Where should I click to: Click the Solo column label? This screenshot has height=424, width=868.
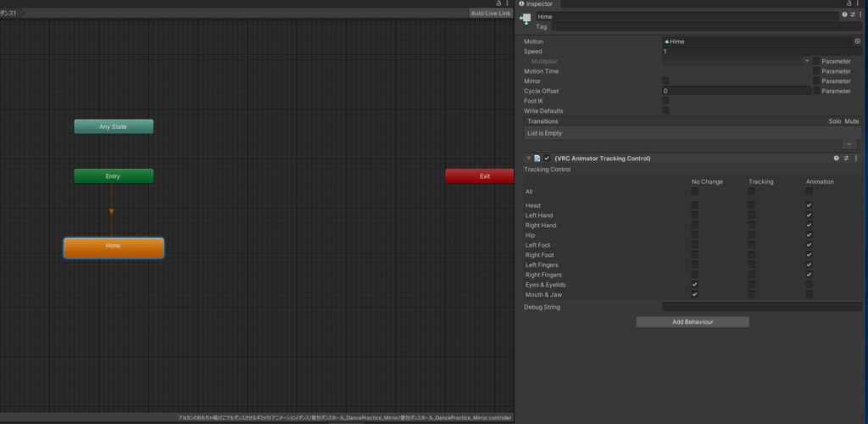(835, 121)
